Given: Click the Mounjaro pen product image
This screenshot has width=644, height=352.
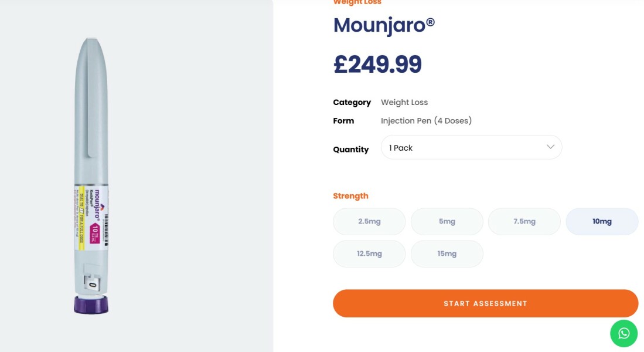Looking at the screenshot, I should [91, 147].
